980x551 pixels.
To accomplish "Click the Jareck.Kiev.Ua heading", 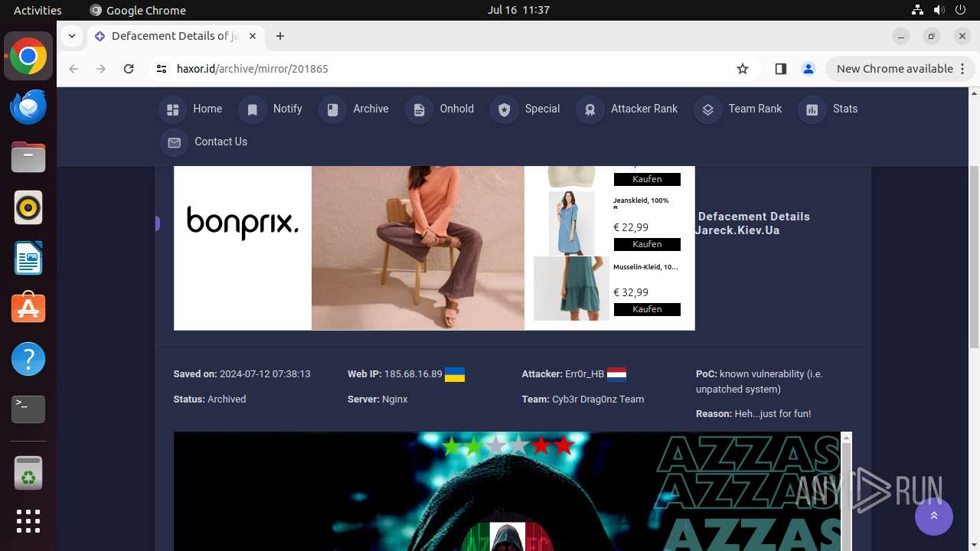I will 737,230.
